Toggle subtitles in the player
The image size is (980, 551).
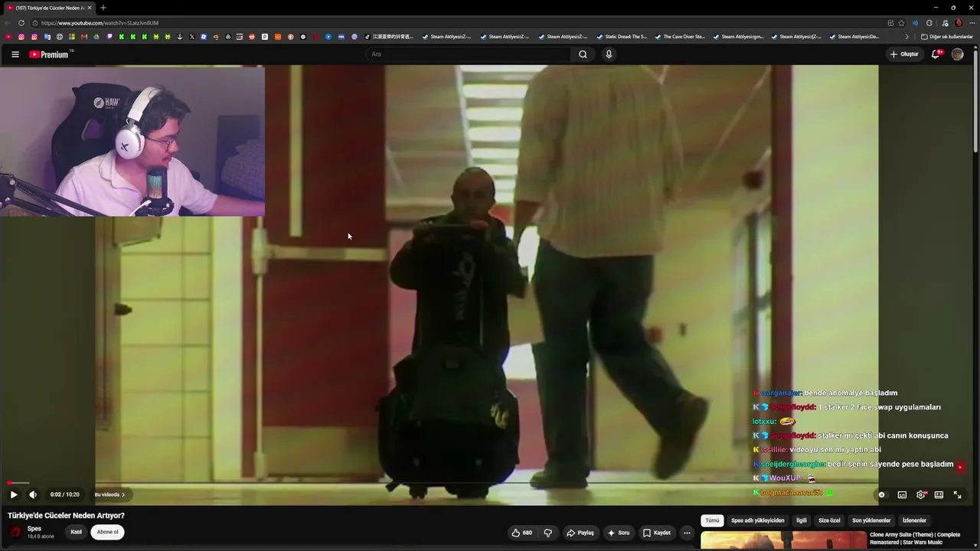coord(902,494)
